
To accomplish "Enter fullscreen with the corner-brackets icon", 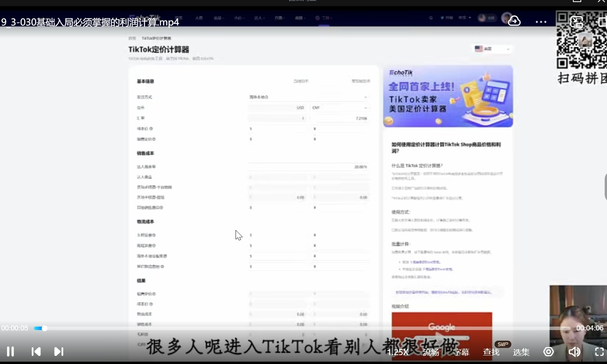I will tap(599, 352).
